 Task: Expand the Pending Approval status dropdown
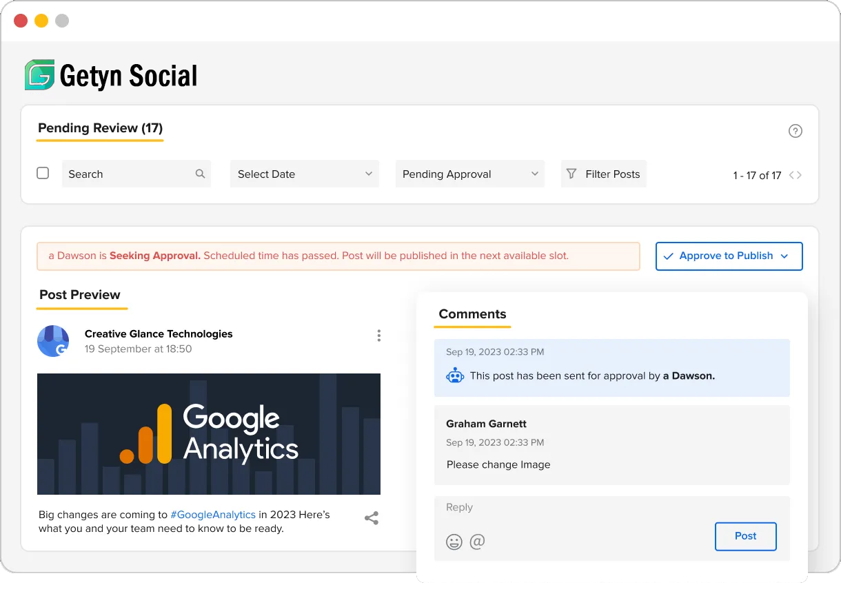tap(470, 174)
